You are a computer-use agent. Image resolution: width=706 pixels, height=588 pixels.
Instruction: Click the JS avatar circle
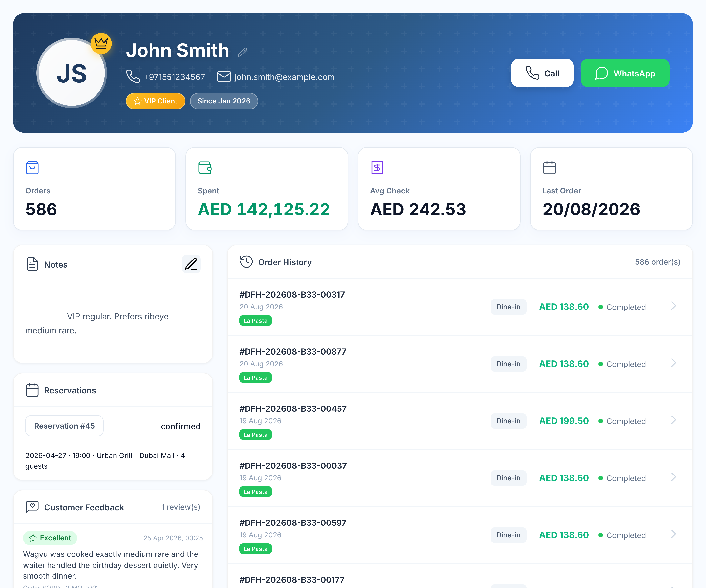pos(72,73)
